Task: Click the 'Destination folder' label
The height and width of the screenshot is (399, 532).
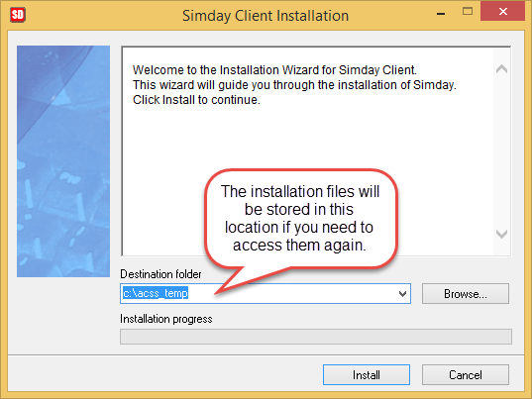Action: pyautogui.click(x=160, y=274)
